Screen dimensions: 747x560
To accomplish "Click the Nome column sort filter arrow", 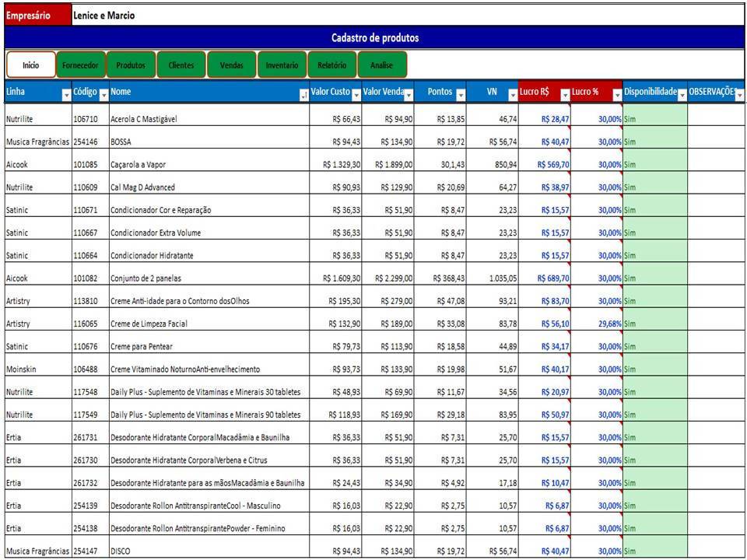I will tap(304, 96).
